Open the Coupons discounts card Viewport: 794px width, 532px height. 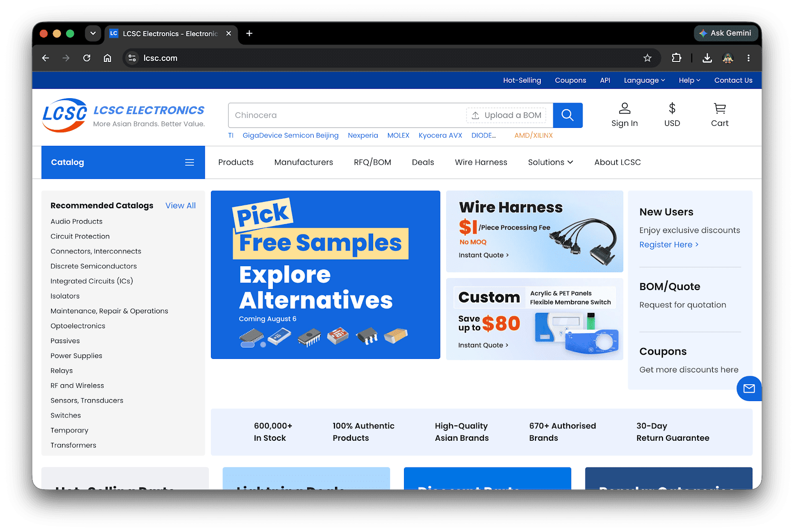(690, 360)
